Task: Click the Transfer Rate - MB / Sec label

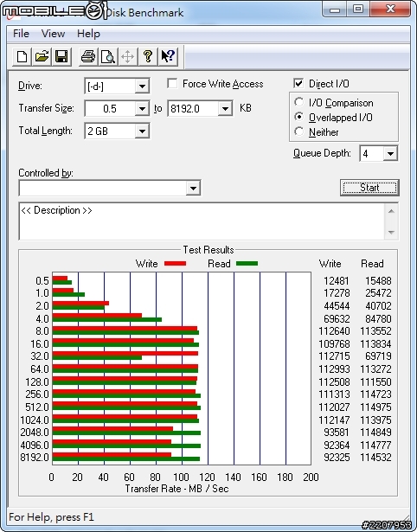Action: tap(176, 489)
